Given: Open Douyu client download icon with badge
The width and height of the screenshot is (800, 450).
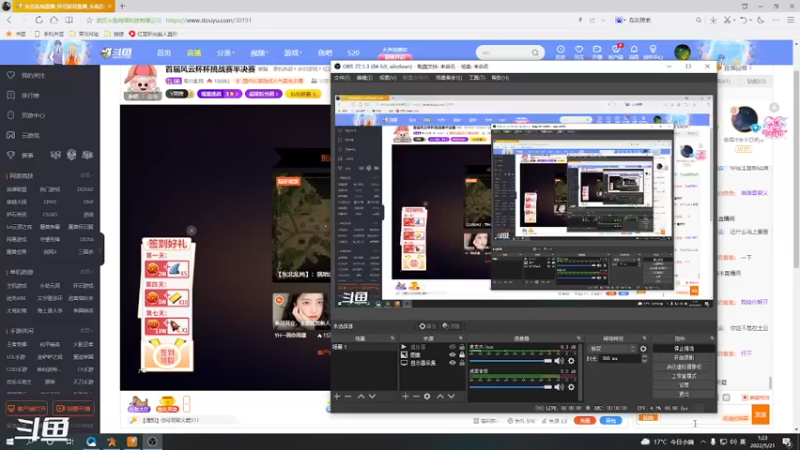Looking at the screenshot, I should 616,51.
